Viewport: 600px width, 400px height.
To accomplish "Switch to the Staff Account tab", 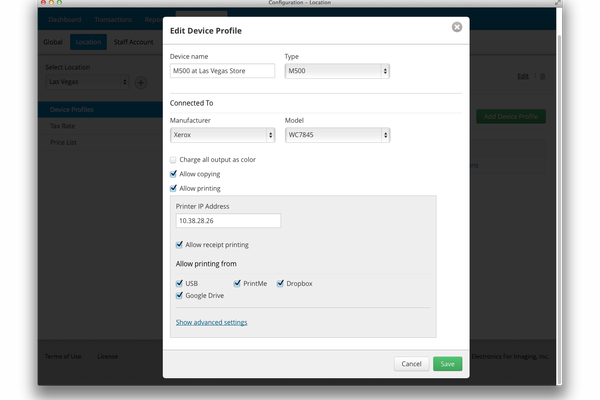I will (133, 42).
